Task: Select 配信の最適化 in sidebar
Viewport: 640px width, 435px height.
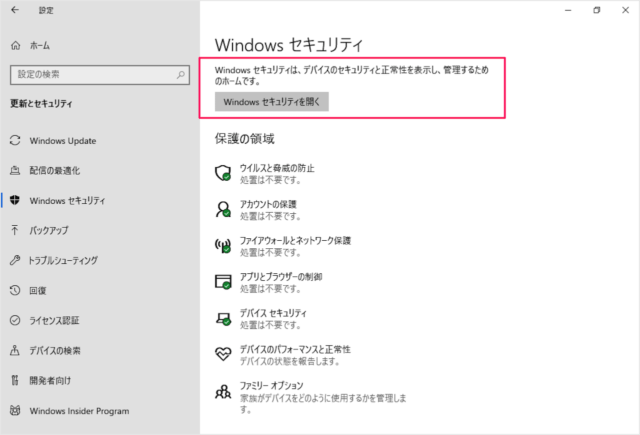Action: click(x=55, y=171)
